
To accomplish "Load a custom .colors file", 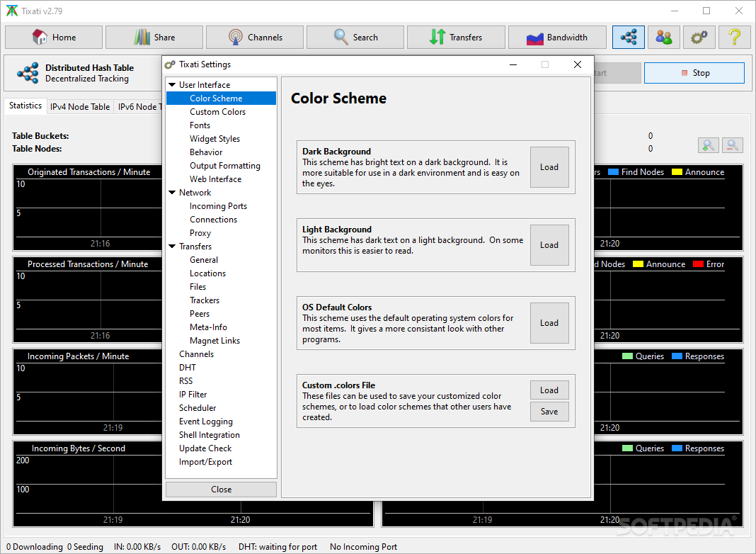I will coord(549,390).
